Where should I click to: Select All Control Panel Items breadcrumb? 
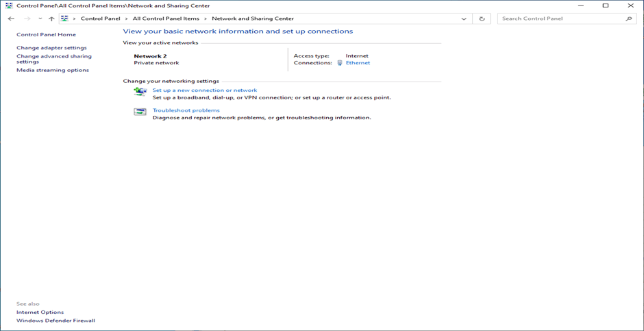166,19
